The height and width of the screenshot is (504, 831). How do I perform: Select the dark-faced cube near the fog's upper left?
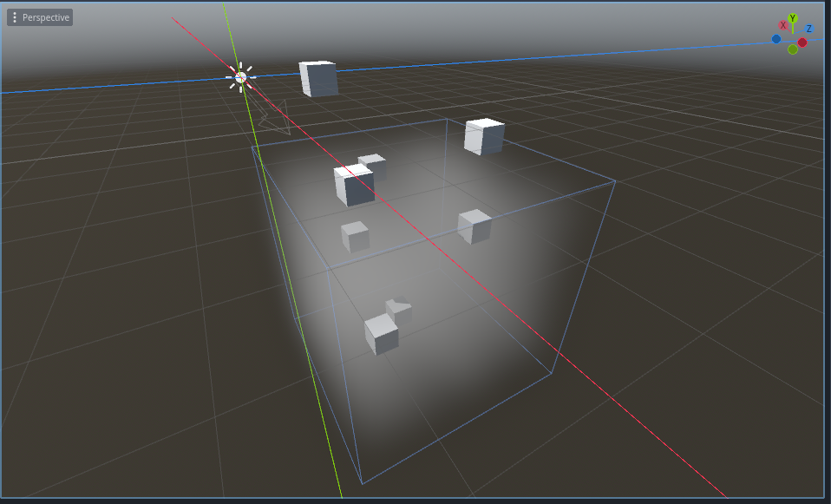[x=353, y=185]
